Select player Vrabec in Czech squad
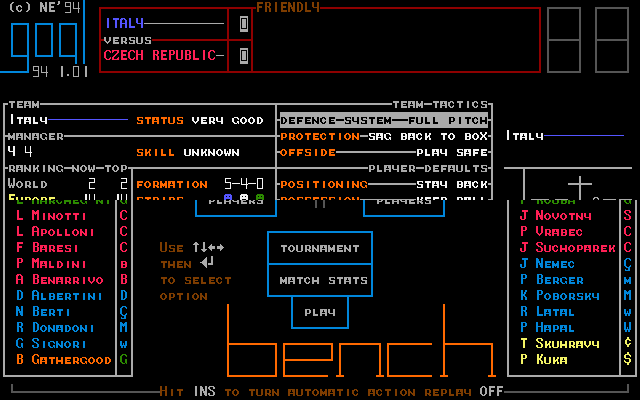This screenshot has width=640, height=400. [552, 231]
